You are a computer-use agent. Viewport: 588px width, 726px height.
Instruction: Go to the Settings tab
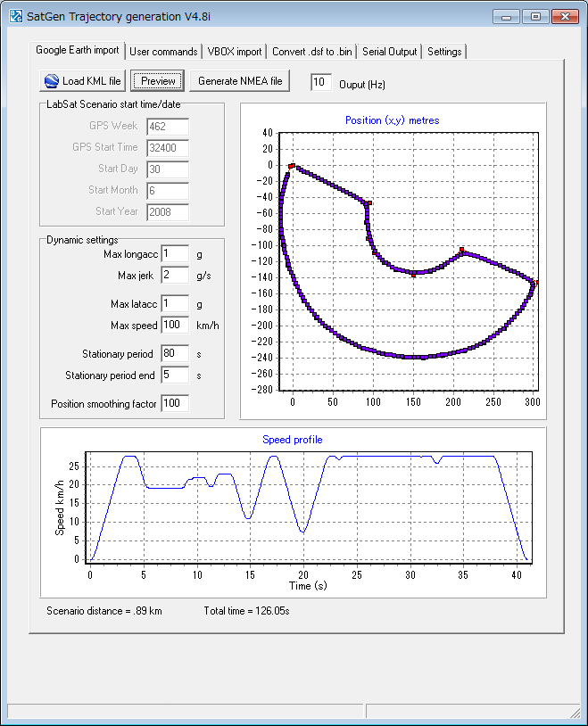point(444,52)
